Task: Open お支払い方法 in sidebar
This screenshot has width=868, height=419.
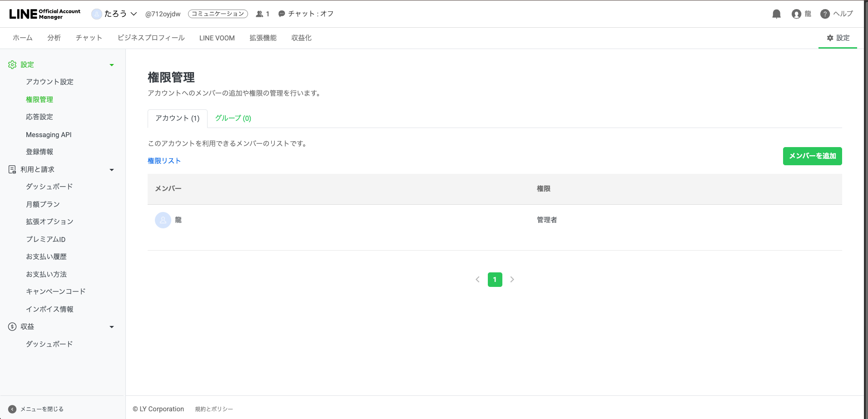Action: tap(46, 274)
